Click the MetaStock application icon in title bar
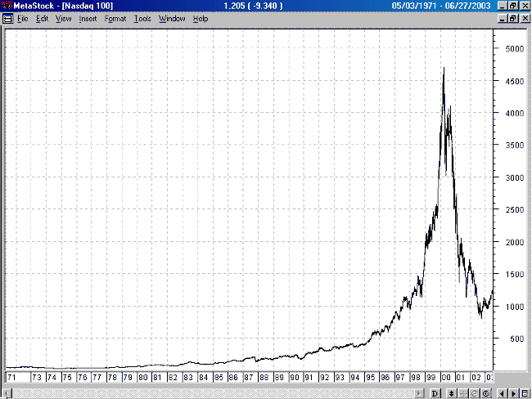 [x=5, y=6]
